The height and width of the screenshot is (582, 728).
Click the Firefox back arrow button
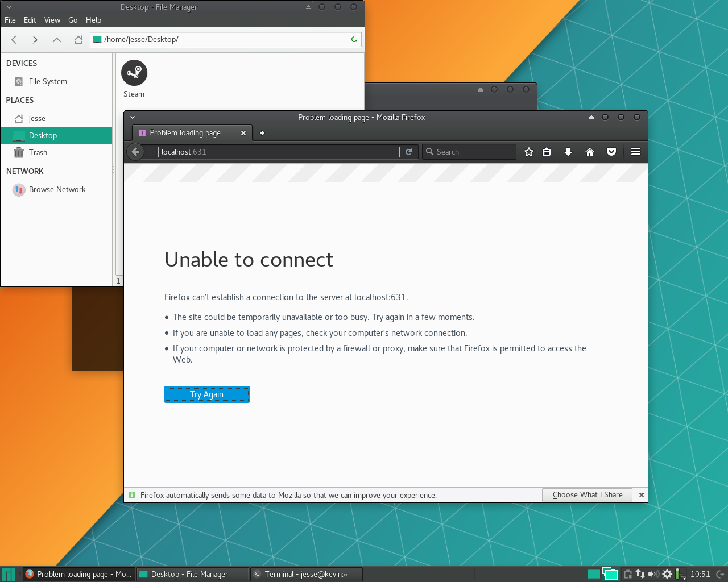135,152
